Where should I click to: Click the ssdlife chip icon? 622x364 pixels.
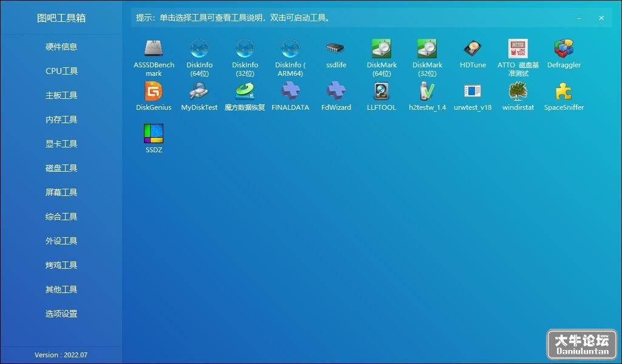point(336,49)
